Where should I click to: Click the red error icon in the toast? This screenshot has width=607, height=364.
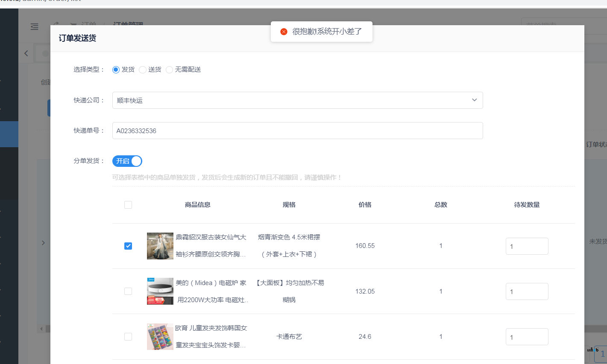[x=284, y=32]
